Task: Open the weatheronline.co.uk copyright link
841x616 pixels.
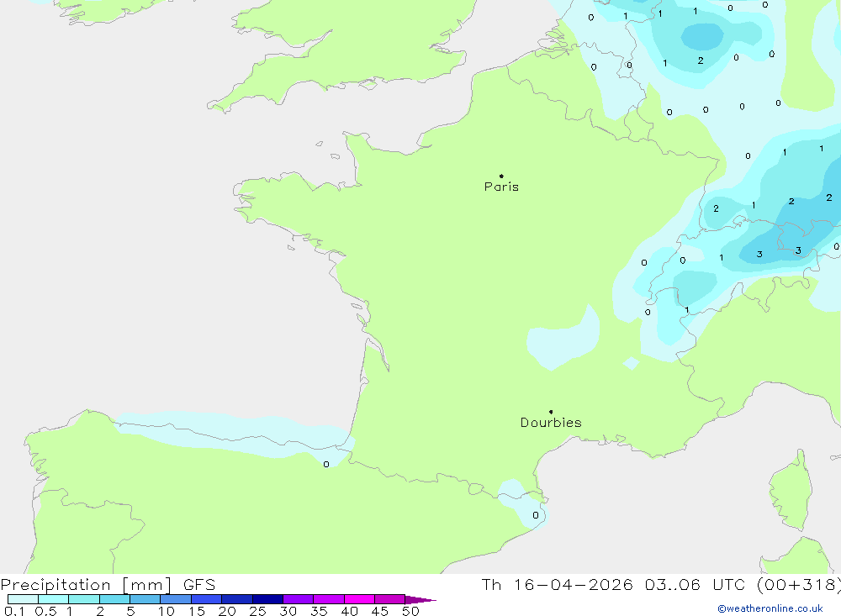Action: pos(770,608)
